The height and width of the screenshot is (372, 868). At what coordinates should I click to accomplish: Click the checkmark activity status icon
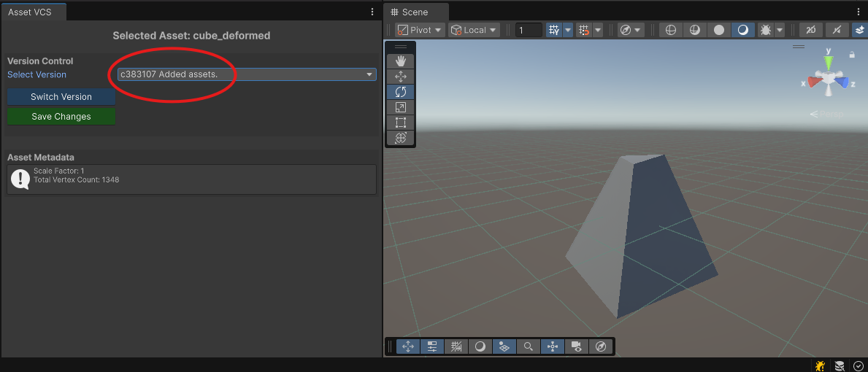point(858,365)
